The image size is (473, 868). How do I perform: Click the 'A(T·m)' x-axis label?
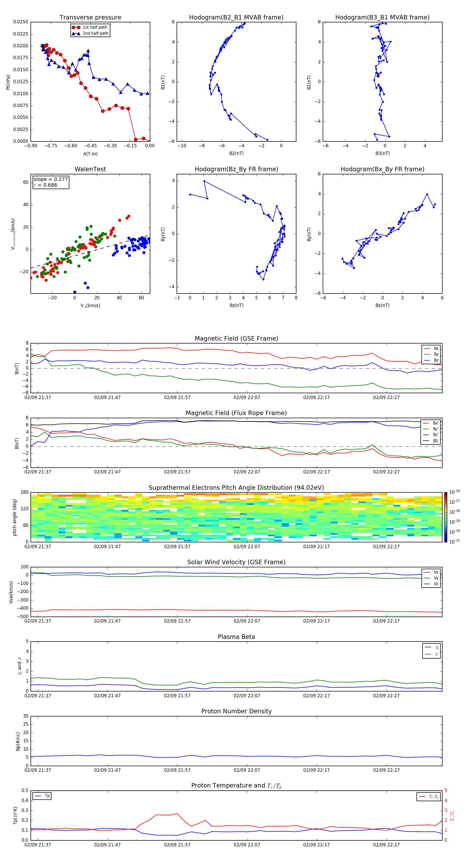point(90,154)
